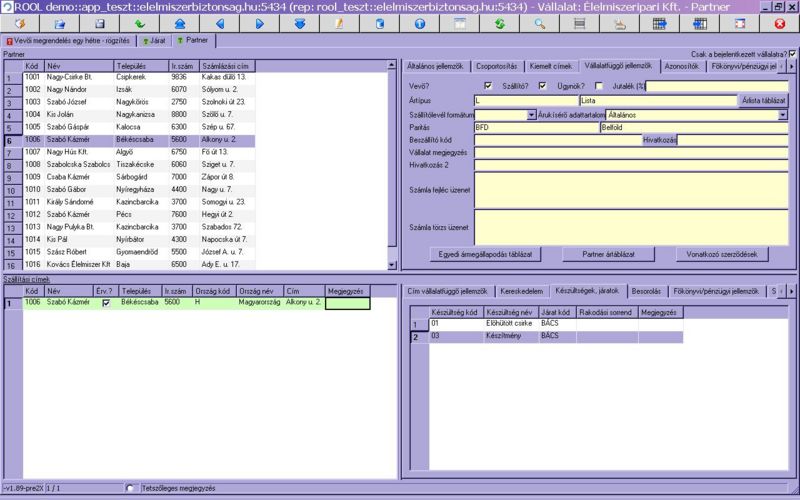
Task: Open the Kereskedelem tab
Action: [x=521, y=290]
